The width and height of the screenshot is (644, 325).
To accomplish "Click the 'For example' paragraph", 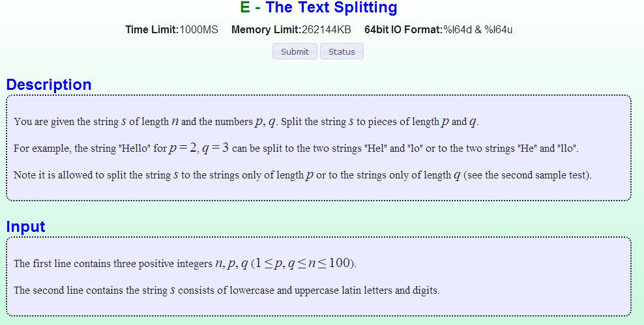I will tap(296, 148).
